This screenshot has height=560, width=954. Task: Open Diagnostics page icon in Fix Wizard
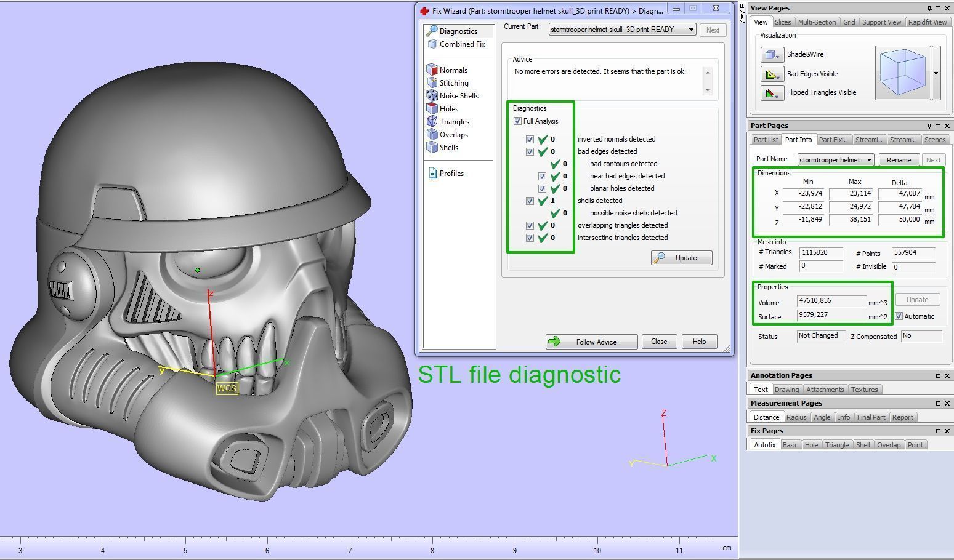point(432,31)
